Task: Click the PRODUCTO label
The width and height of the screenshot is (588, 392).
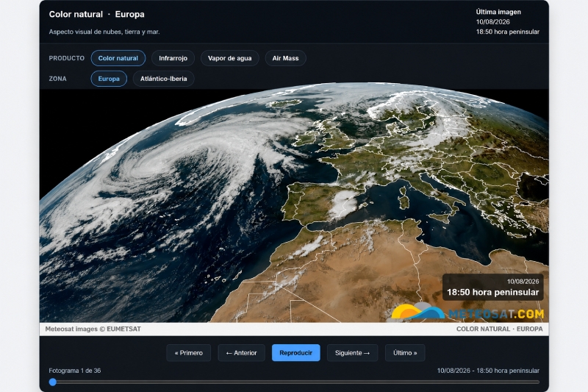Action: (x=67, y=58)
